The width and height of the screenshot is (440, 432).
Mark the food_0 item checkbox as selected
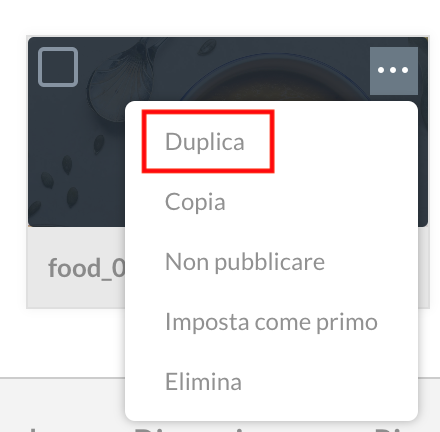tap(58, 67)
